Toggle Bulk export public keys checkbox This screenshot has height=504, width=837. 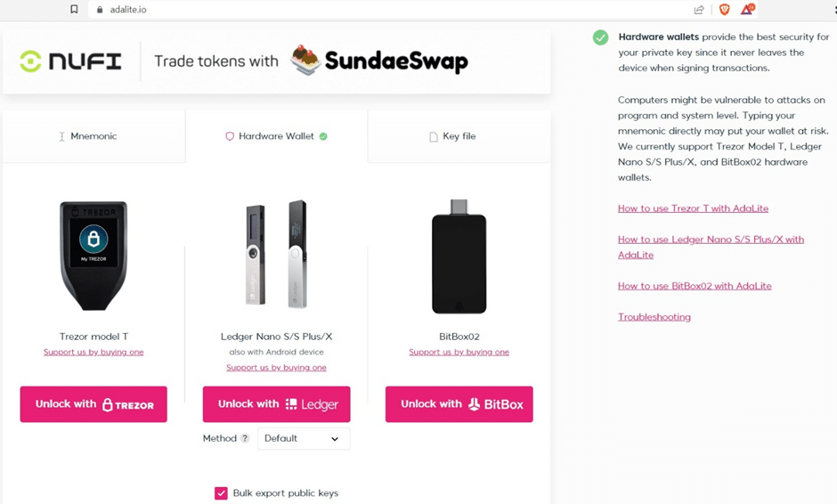(221, 493)
